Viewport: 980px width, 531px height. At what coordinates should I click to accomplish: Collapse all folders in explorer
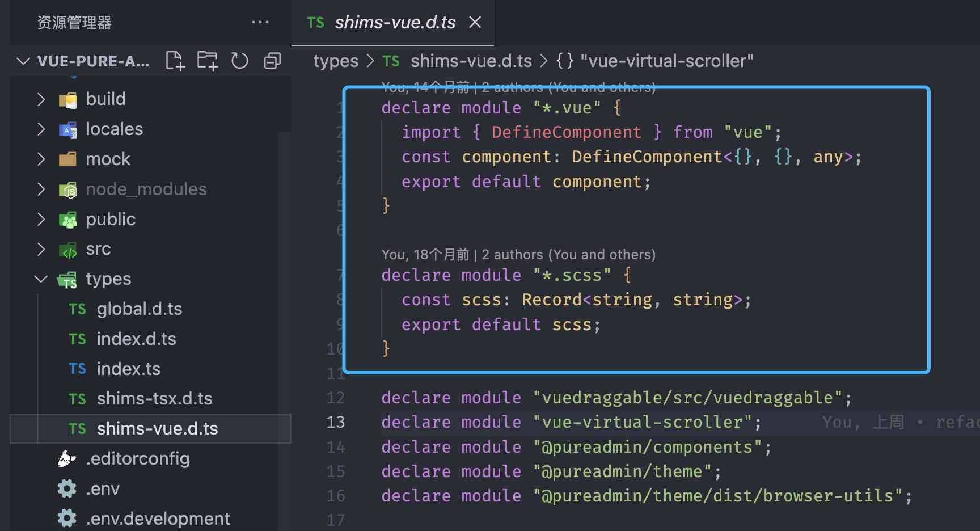click(272, 61)
